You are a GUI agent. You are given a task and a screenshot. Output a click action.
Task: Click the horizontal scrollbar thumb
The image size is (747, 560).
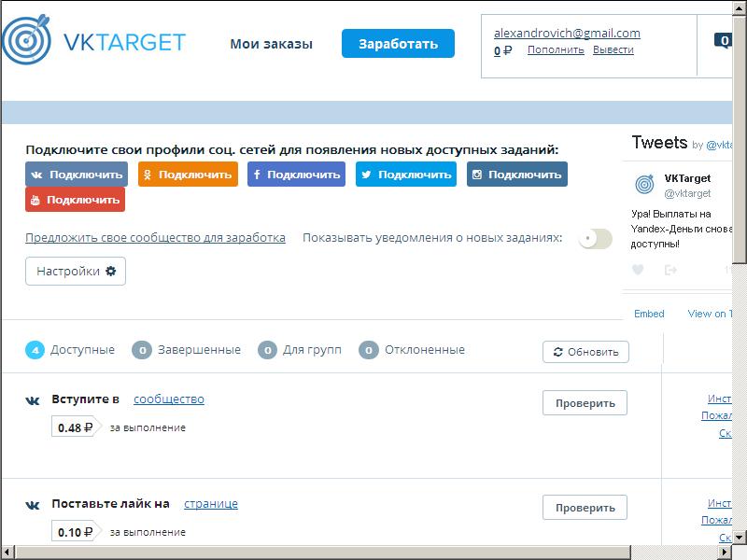(x=323, y=553)
